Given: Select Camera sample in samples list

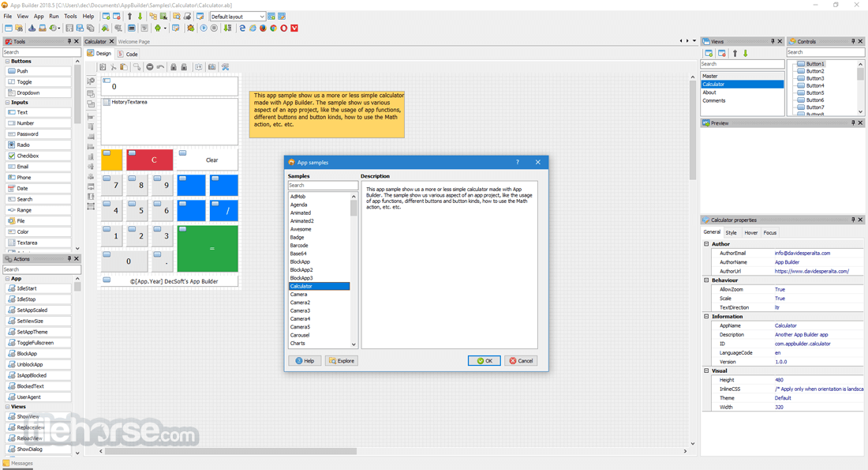Looking at the screenshot, I should pyautogui.click(x=319, y=295).
